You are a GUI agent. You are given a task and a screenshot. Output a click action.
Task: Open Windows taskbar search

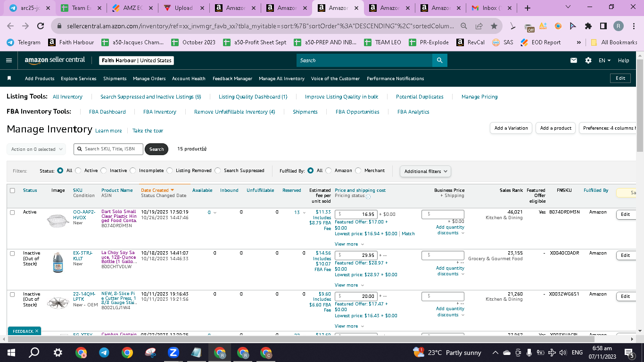point(34,352)
